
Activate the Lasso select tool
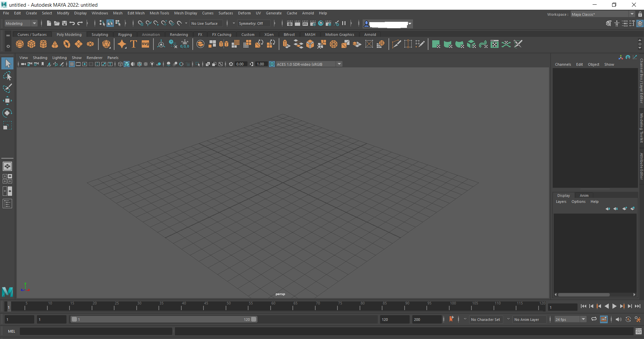click(7, 76)
